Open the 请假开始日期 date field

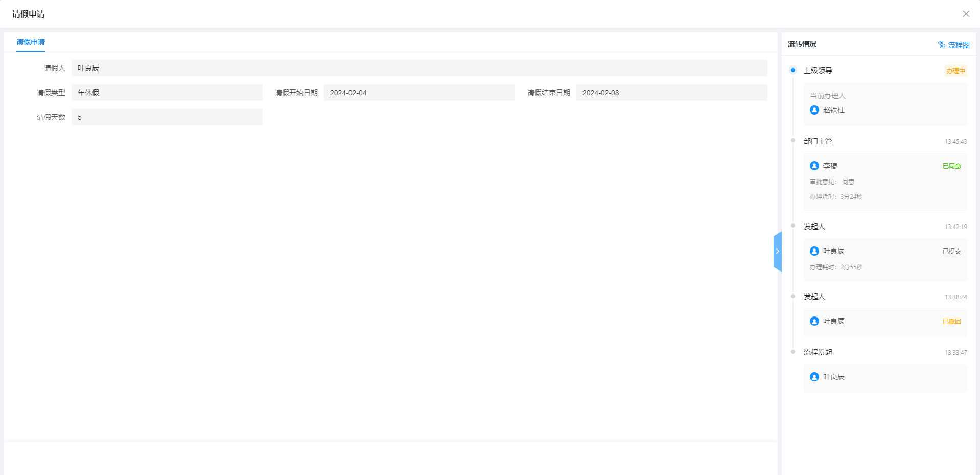(x=419, y=93)
